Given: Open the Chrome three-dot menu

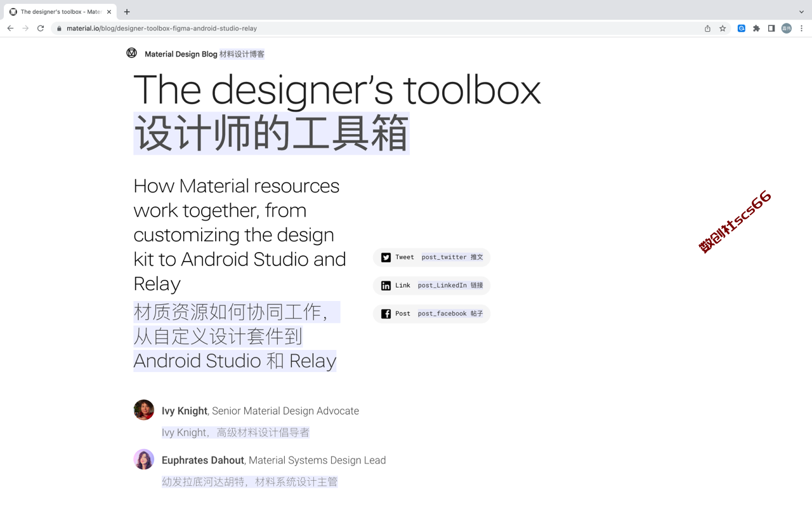Looking at the screenshot, I should pos(802,28).
